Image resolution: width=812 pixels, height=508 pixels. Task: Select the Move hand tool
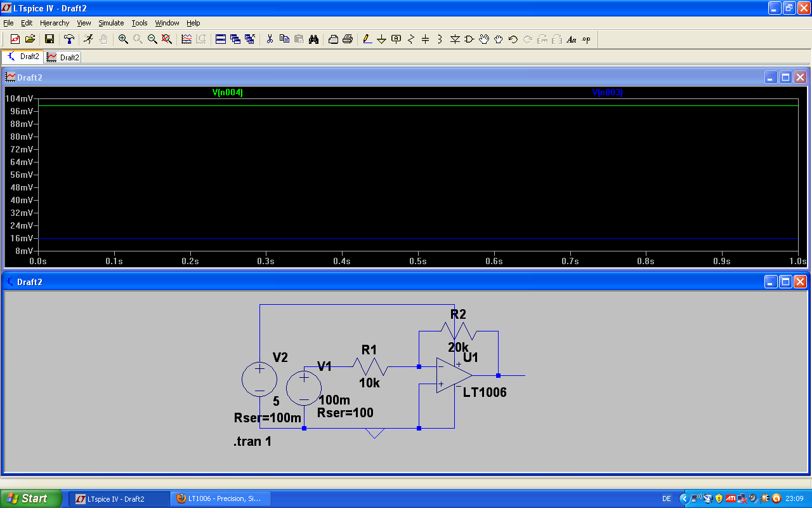(484, 39)
